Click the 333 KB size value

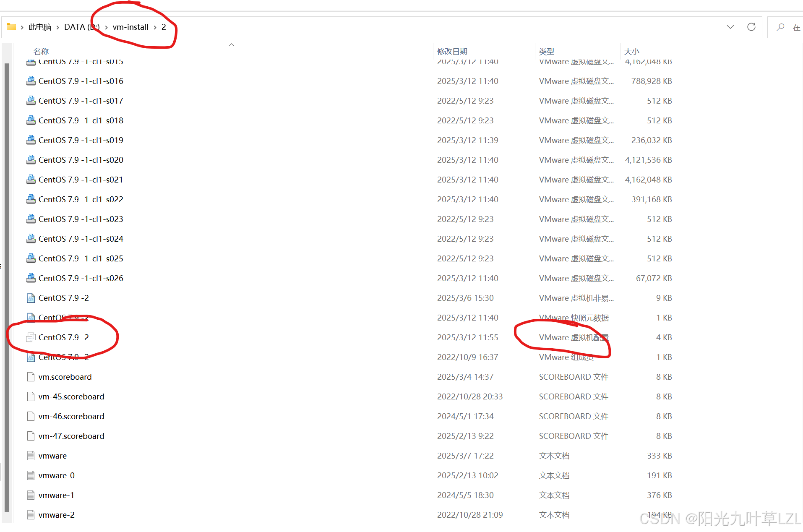click(660, 456)
